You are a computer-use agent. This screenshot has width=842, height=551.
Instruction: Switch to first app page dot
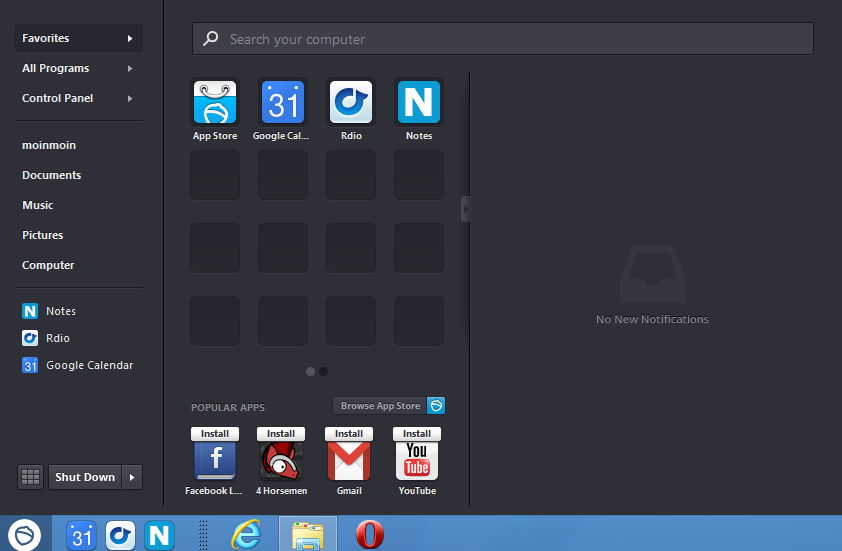tap(310, 371)
